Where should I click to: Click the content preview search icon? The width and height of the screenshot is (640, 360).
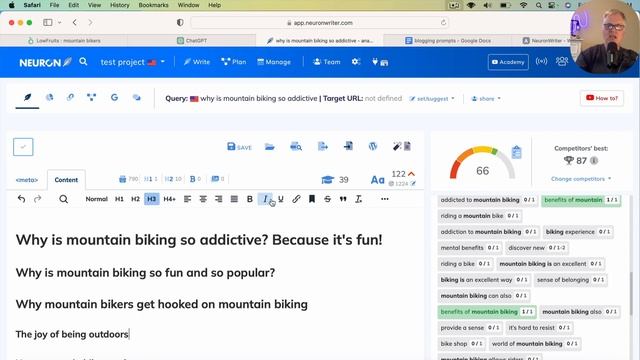[x=296, y=146]
